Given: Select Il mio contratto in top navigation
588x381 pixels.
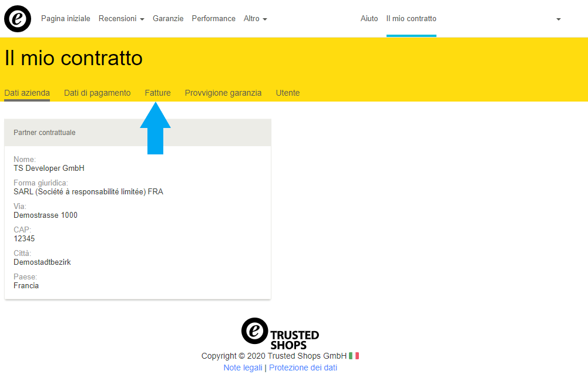Looking at the screenshot, I should (x=411, y=18).
